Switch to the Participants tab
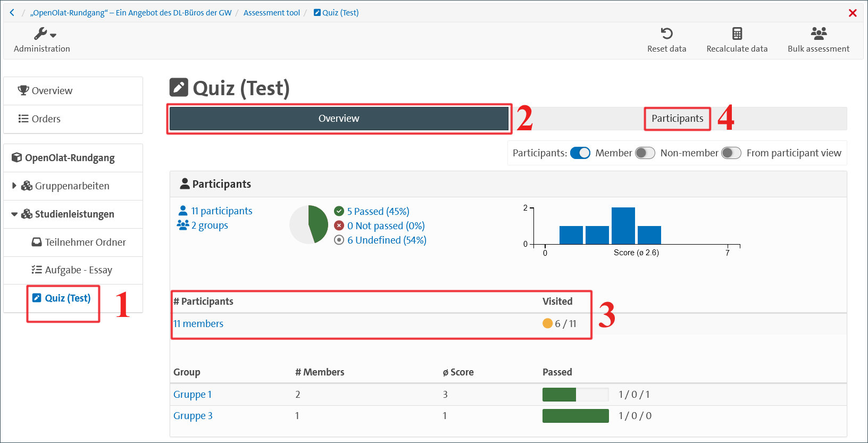 [x=677, y=119]
